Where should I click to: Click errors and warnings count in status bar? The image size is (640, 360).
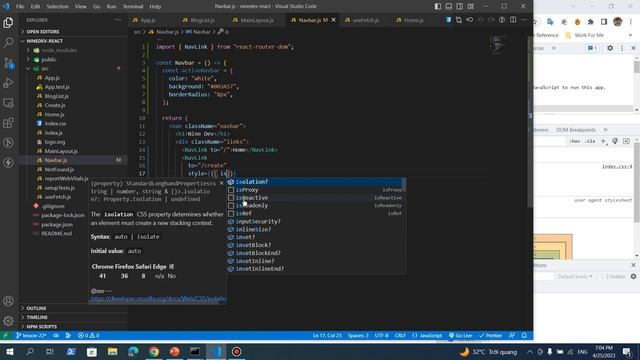(x=89, y=336)
